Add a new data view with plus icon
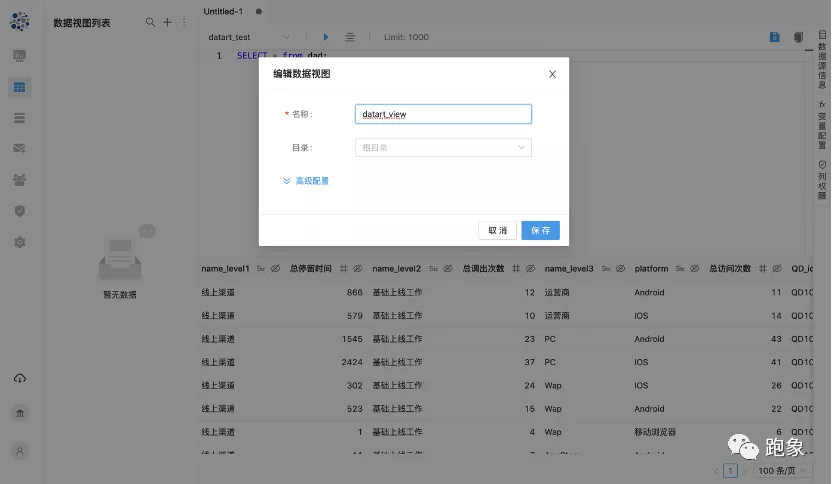The image size is (832, 484). pos(167,22)
